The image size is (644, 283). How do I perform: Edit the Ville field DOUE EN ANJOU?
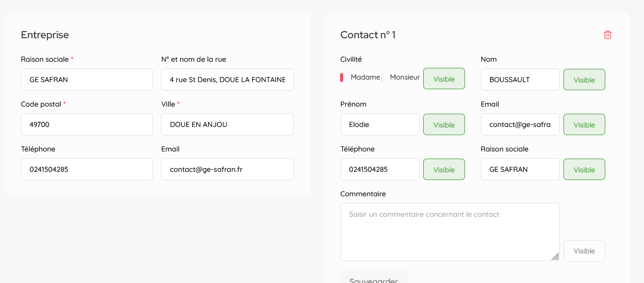click(x=227, y=124)
